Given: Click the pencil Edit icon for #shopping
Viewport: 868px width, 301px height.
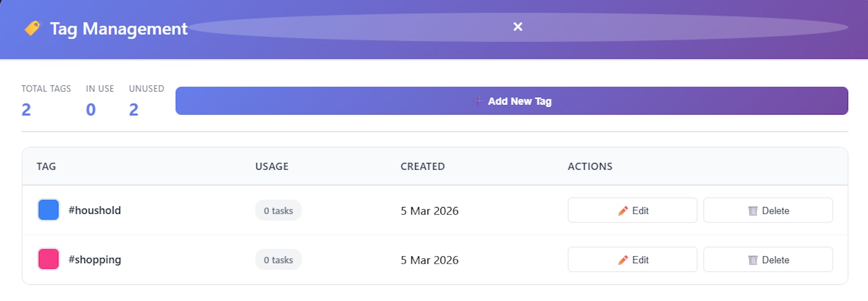Looking at the screenshot, I should 623,260.
